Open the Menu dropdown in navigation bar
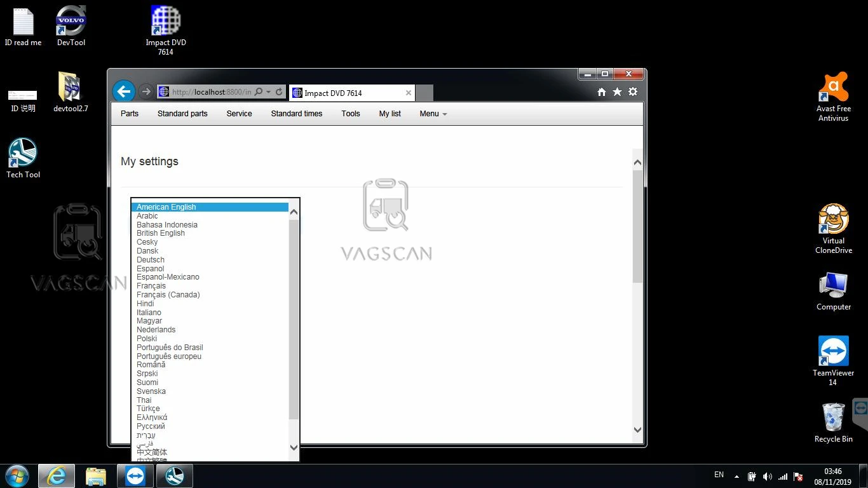The width and height of the screenshot is (868, 488). (x=433, y=114)
